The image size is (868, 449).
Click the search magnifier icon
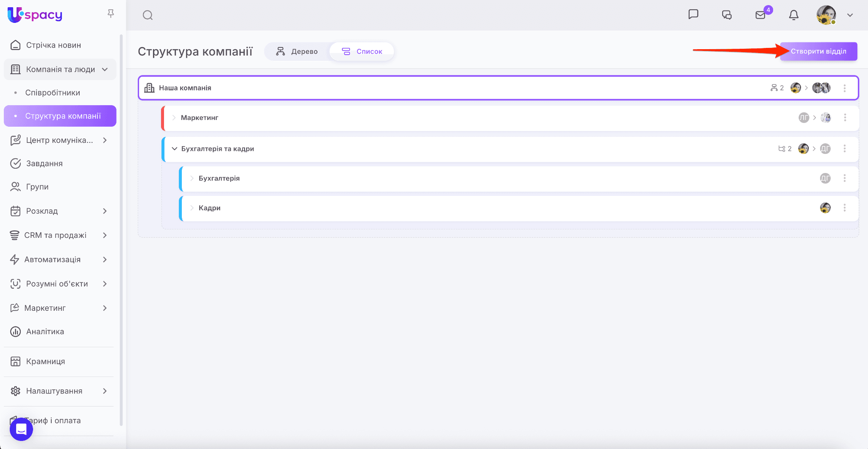[x=147, y=15]
